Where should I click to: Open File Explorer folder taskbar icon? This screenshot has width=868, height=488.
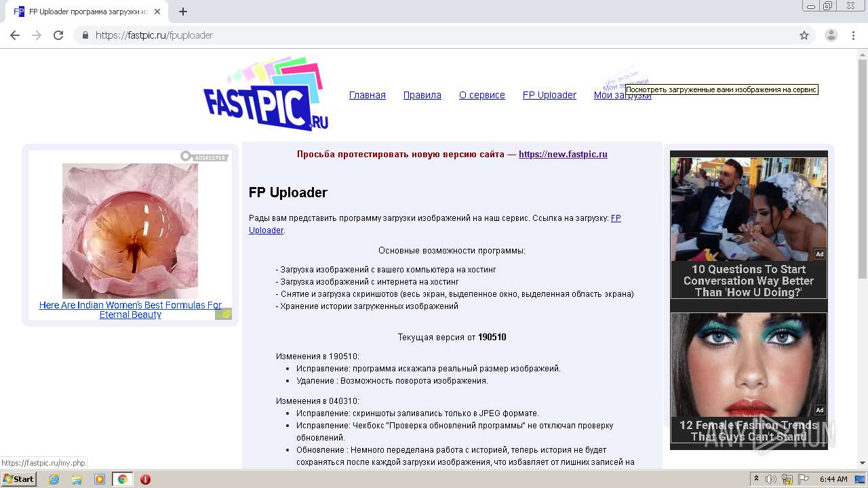pyautogui.click(x=77, y=479)
